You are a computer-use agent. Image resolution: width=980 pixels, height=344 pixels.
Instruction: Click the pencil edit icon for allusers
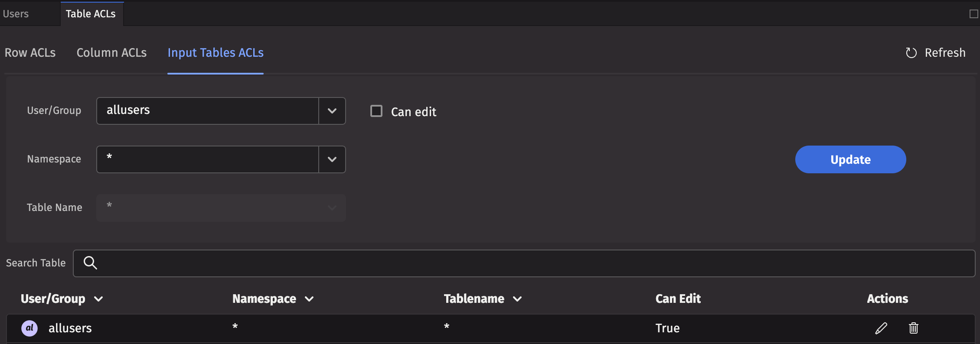click(x=881, y=328)
